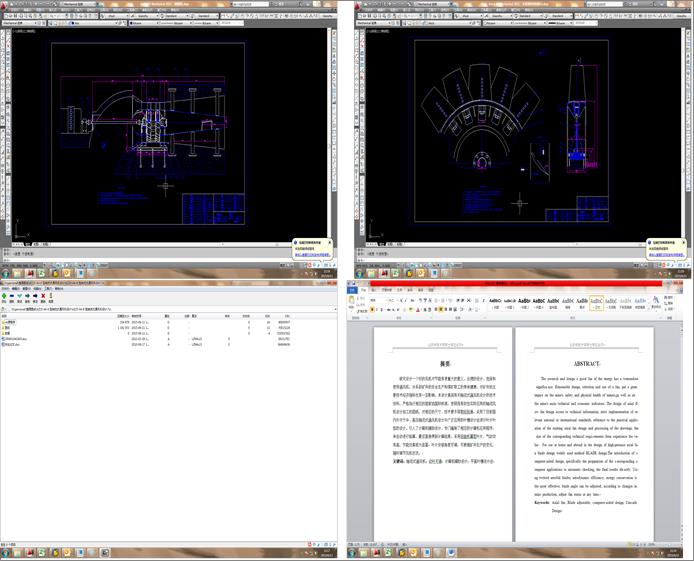
Task: Open AutoCAD application button in right AutoCAD window
Action: tap(359, 7)
